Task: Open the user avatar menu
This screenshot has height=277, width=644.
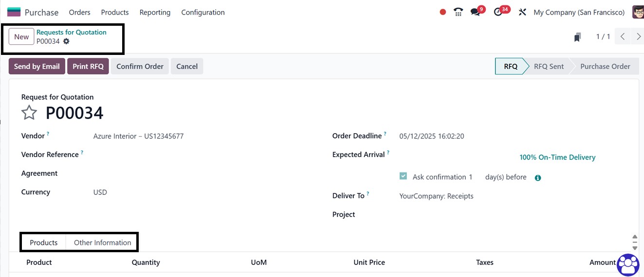Action: click(638, 12)
